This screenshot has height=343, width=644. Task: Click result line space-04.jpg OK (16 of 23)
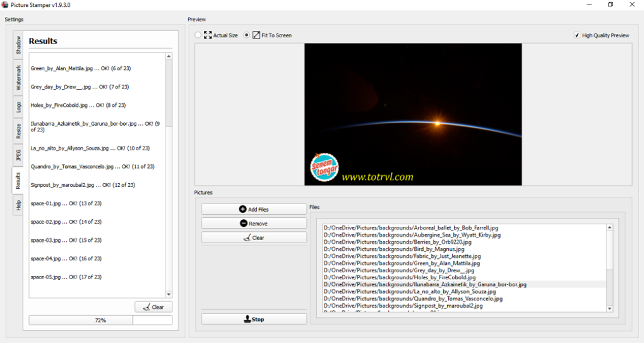66,258
